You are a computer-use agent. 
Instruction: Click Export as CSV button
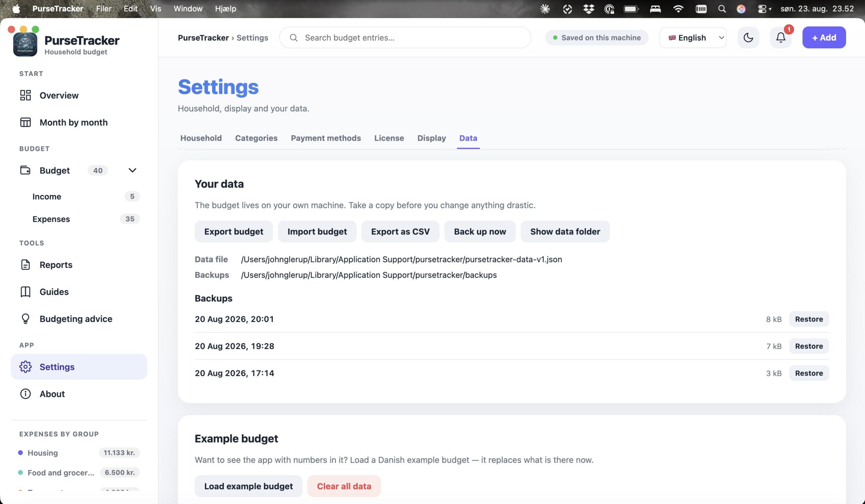[x=400, y=232]
